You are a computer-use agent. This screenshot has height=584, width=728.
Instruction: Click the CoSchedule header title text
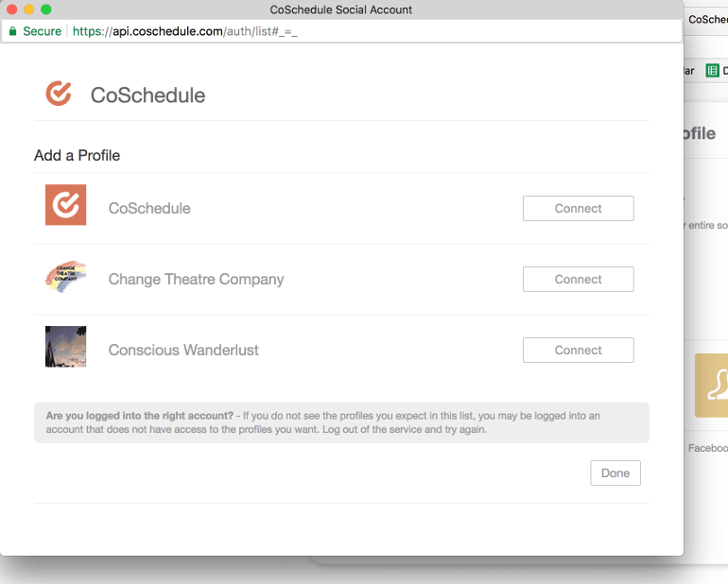(x=147, y=95)
